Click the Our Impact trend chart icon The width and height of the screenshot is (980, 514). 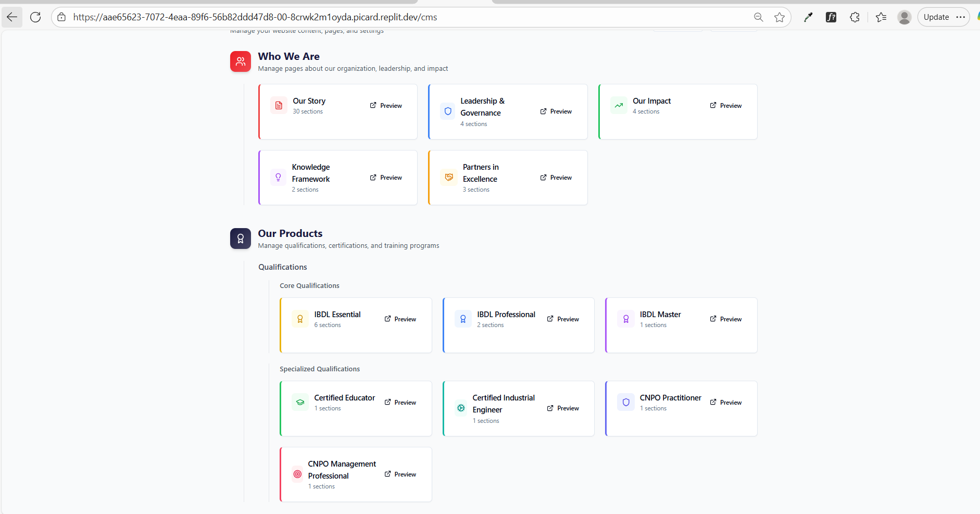[619, 106]
